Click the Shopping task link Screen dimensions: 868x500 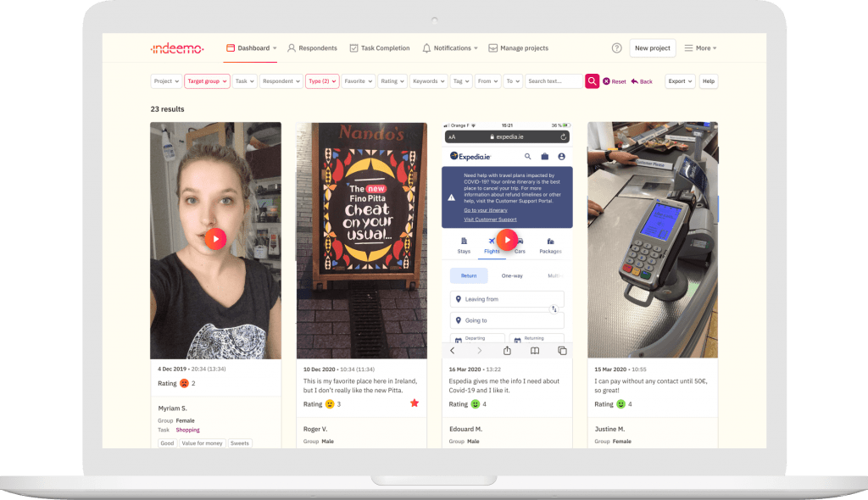(187, 430)
